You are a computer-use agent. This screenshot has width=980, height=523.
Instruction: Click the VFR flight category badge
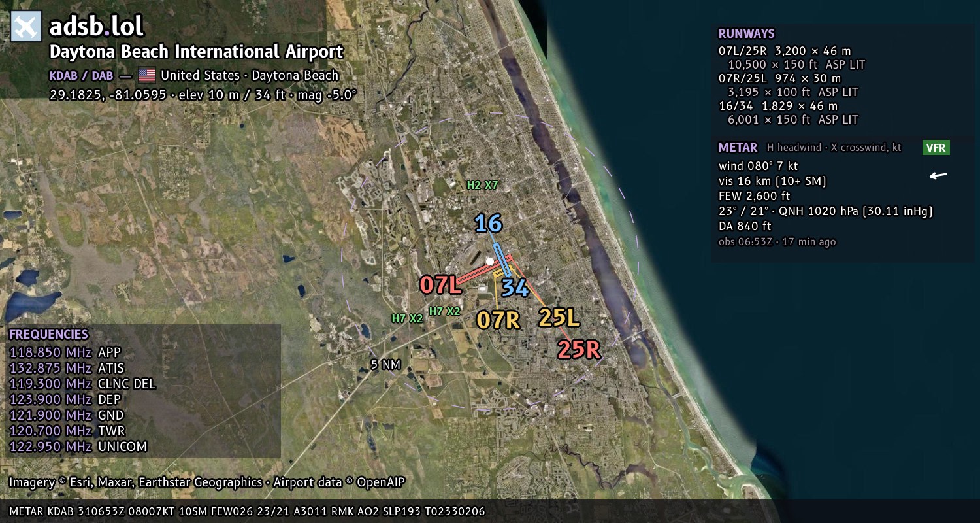pos(936,148)
